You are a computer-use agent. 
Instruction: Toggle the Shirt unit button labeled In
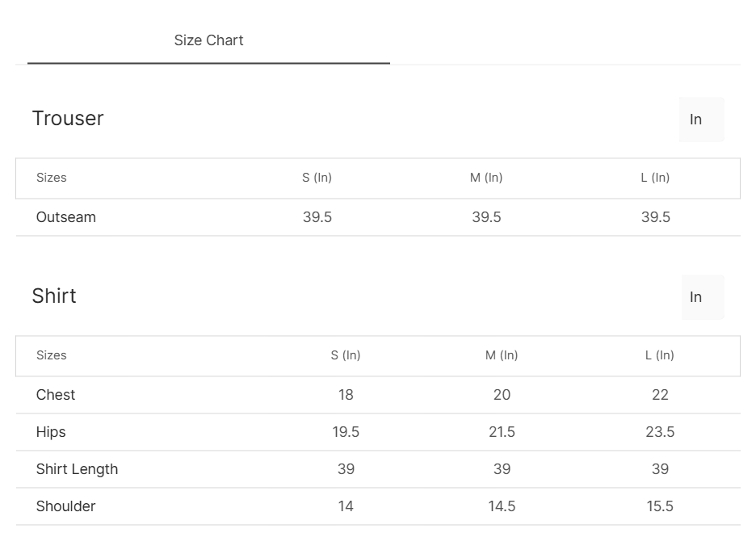(x=702, y=297)
